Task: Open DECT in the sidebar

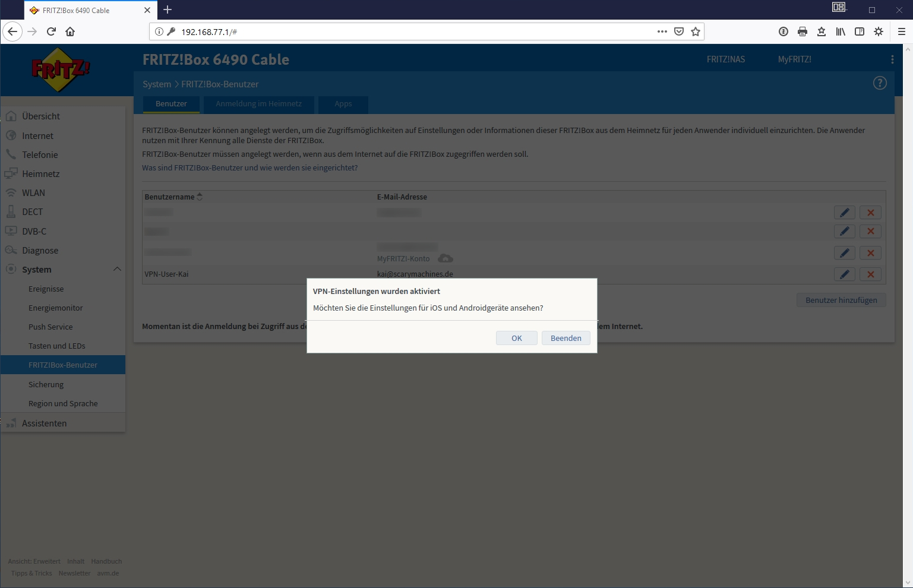Action: (63, 211)
